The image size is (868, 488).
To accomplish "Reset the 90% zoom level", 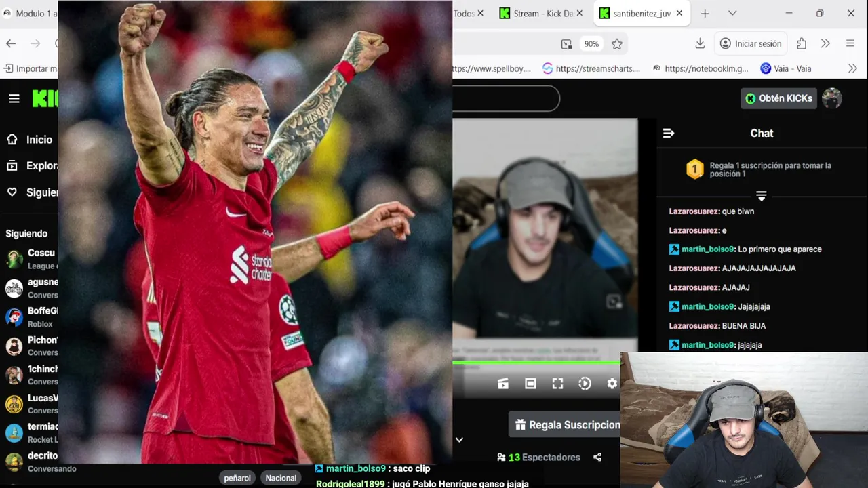I will coord(591,44).
